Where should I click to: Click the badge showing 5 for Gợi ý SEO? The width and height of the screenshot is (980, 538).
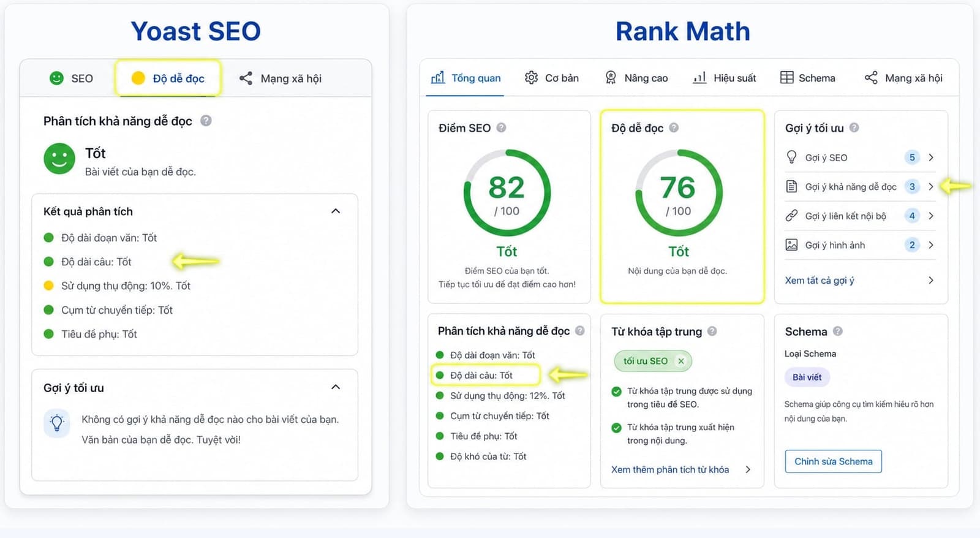coord(912,157)
